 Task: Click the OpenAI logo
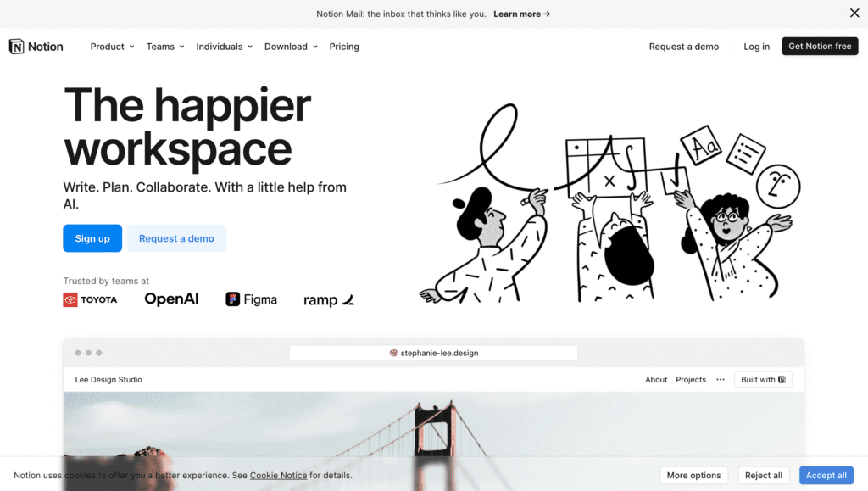pyautogui.click(x=171, y=299)
